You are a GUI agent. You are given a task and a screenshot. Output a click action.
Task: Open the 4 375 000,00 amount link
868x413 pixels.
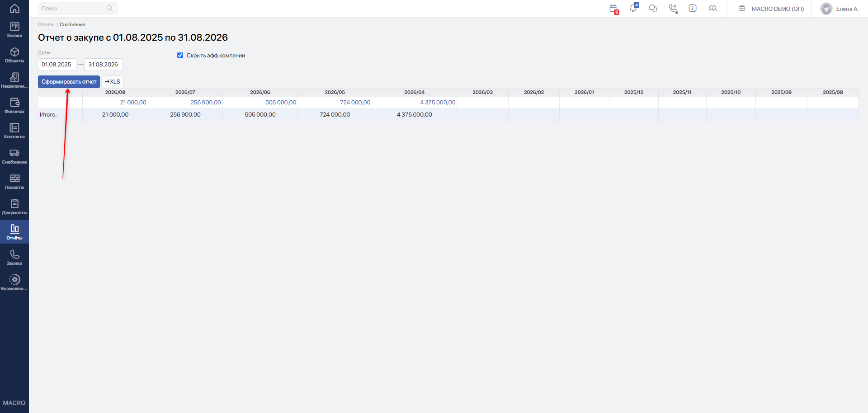[x=438, y=103]
